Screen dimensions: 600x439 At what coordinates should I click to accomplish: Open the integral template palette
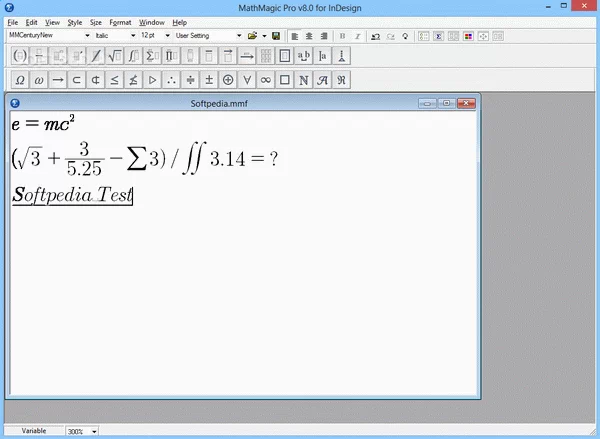tap(133, 56)
